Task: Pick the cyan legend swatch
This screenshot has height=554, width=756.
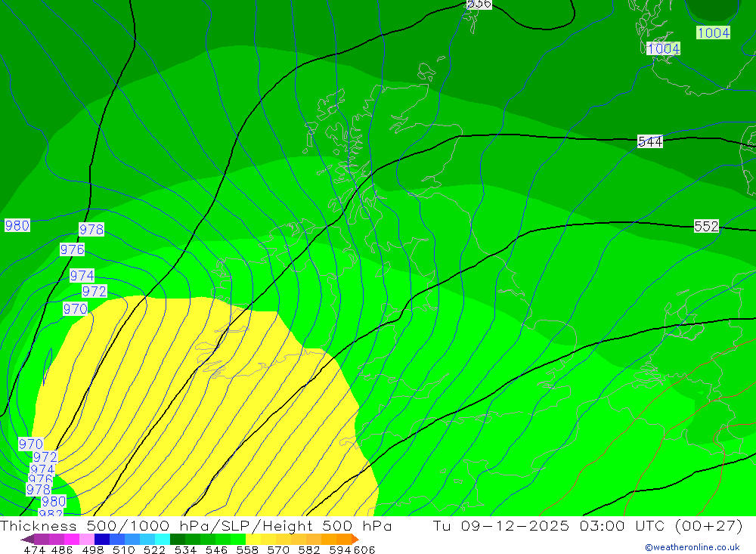Action: tap(163, 539)
